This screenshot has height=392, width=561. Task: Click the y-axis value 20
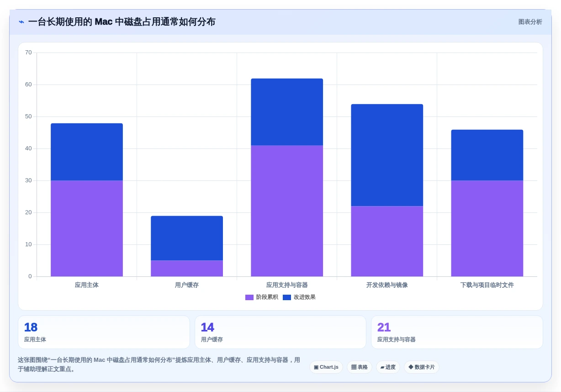pos(28,212)
